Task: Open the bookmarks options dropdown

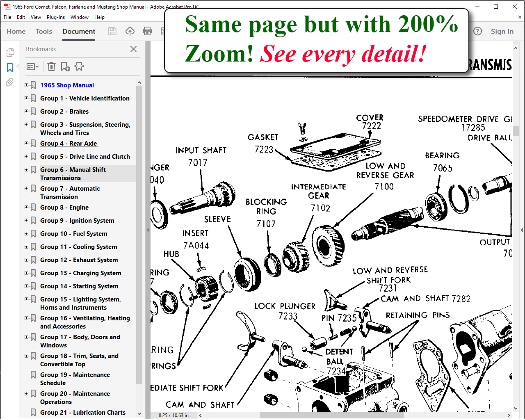Action: (x=32, y=66)
